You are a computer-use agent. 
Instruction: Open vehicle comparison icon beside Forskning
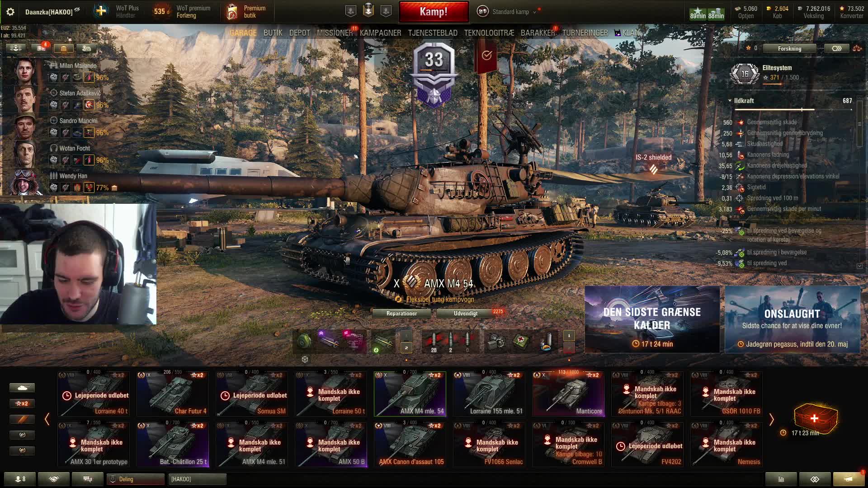[857, 48]
